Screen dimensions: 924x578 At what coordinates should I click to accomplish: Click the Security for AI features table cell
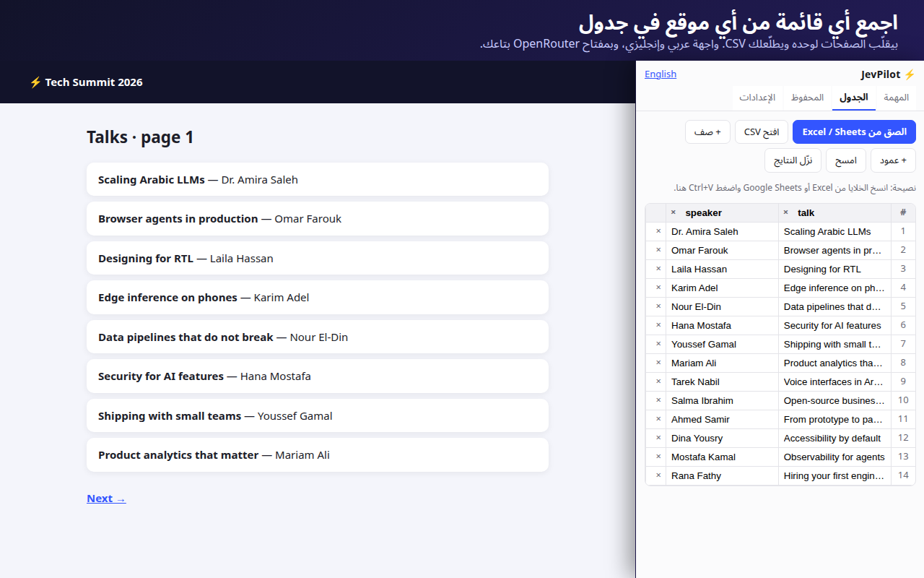click(x=834, y=325)
